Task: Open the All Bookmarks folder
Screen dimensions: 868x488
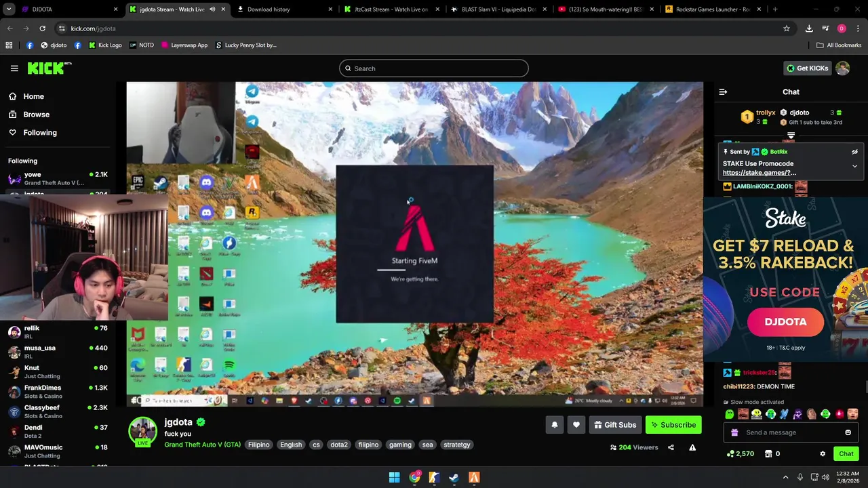Action: [x=839, y=45]
